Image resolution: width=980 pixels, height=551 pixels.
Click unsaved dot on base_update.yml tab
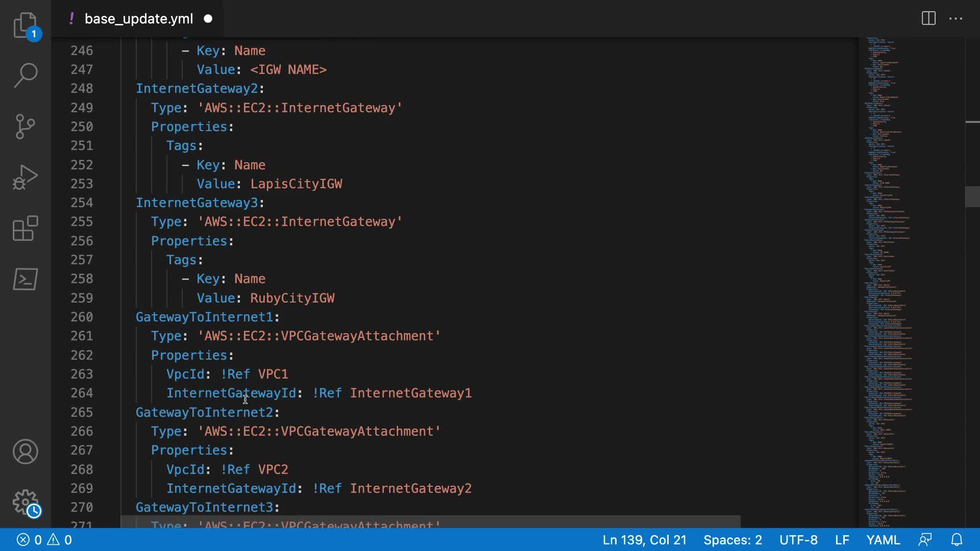coord(208,19)
